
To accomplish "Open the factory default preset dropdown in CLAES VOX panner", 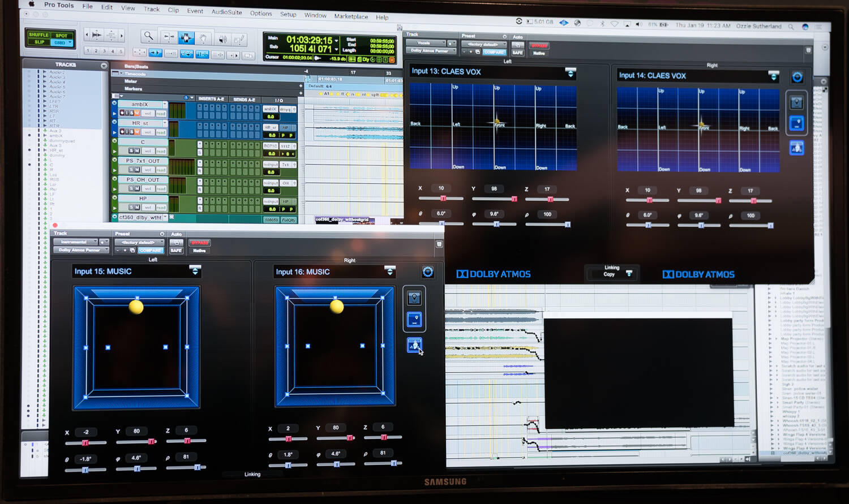I will click(x=483, y=44).
